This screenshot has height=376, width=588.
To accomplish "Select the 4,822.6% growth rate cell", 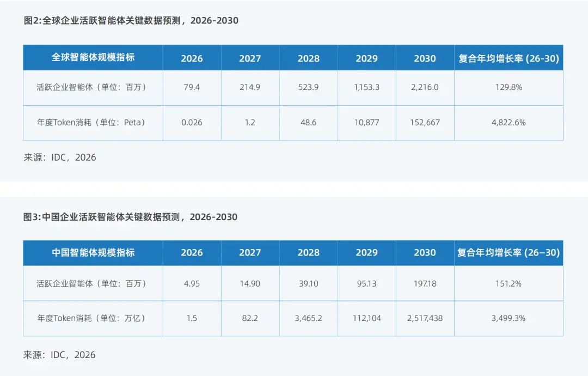I will click(509, 123).
